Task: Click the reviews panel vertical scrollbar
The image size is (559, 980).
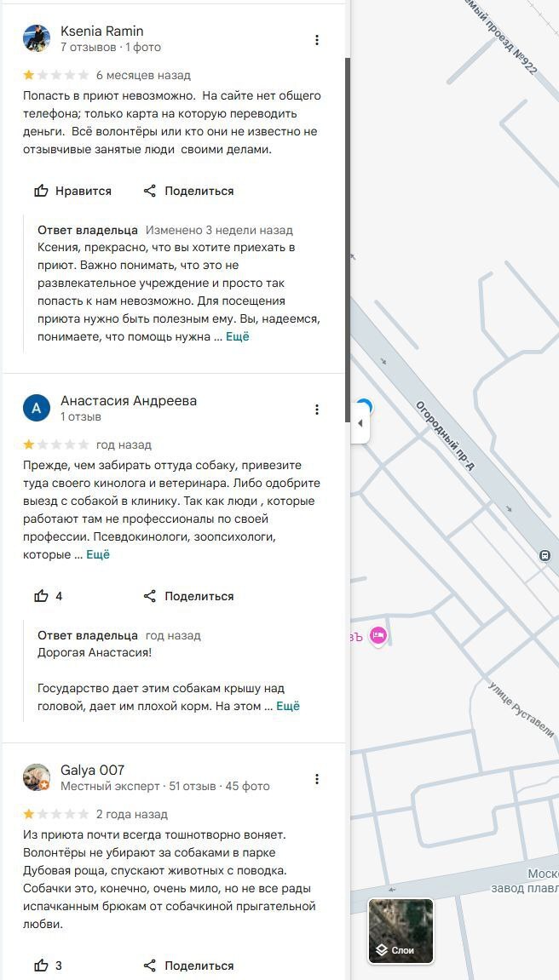Action: pos(347,238)
